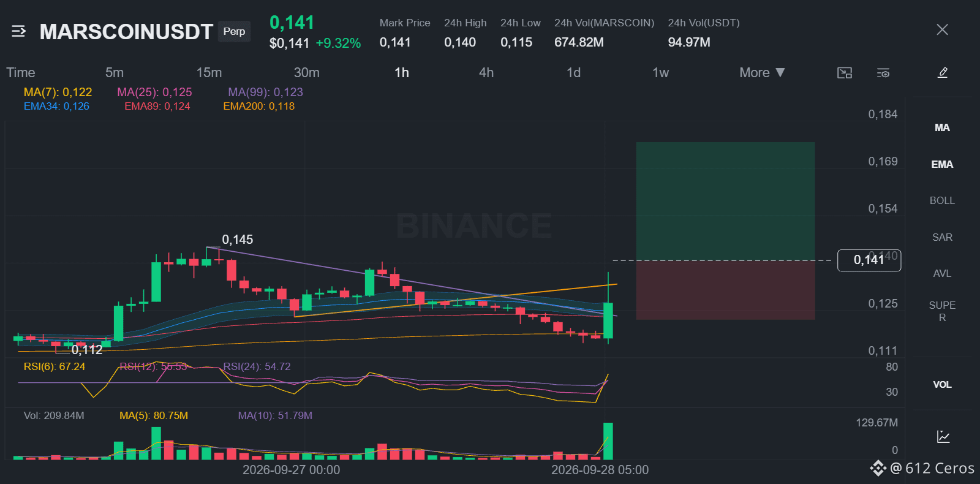The image size is (980, 484).
Task: Enable the SAR indicator
Action: pyautogui.click(x=942, y=237)
